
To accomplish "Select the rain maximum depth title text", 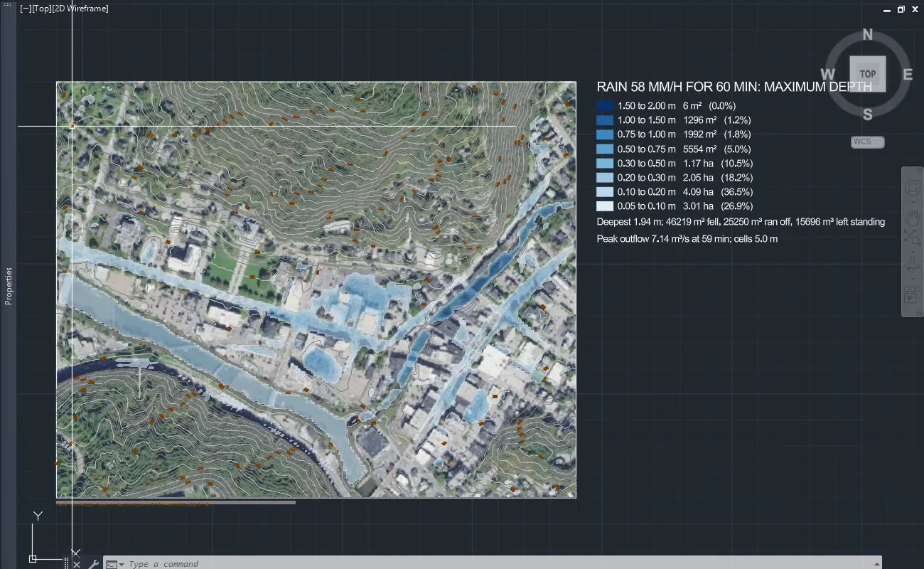I will 734,87.
